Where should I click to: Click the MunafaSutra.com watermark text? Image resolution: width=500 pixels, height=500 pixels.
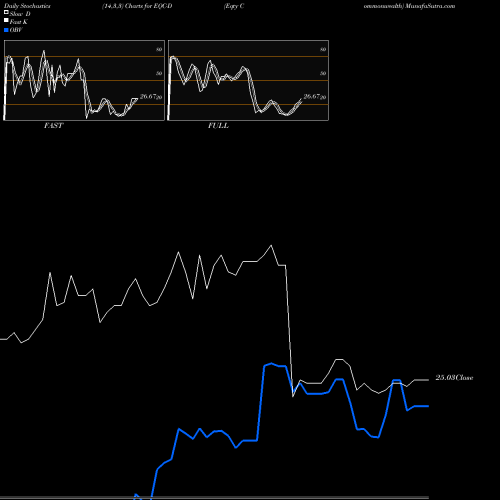(430, 6)
